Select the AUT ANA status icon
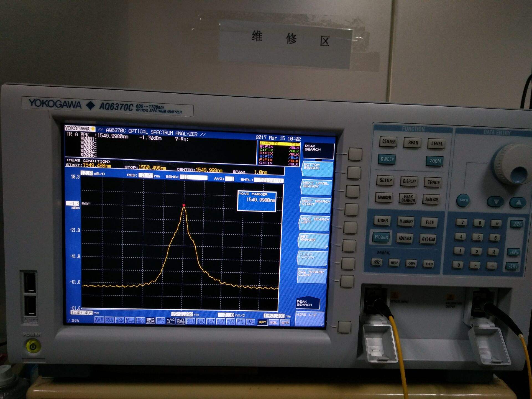This screenshot has height=399, width=532. [191, 321]
